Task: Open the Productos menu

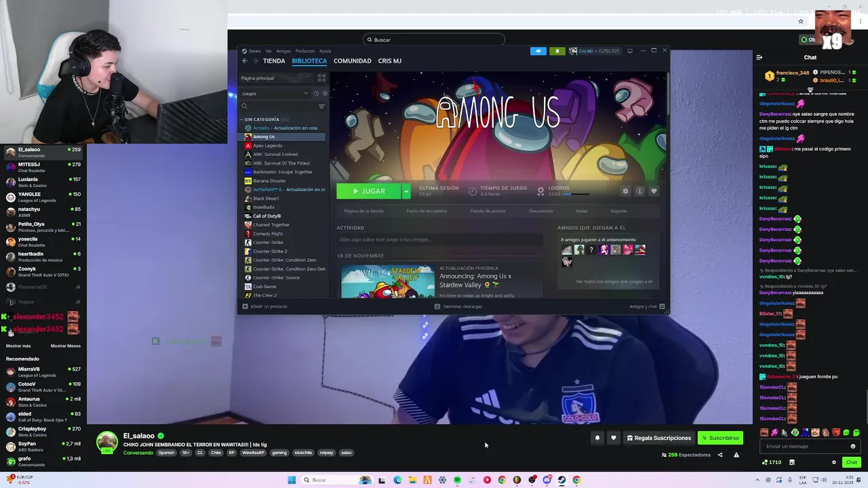Action: click(305, 51)
